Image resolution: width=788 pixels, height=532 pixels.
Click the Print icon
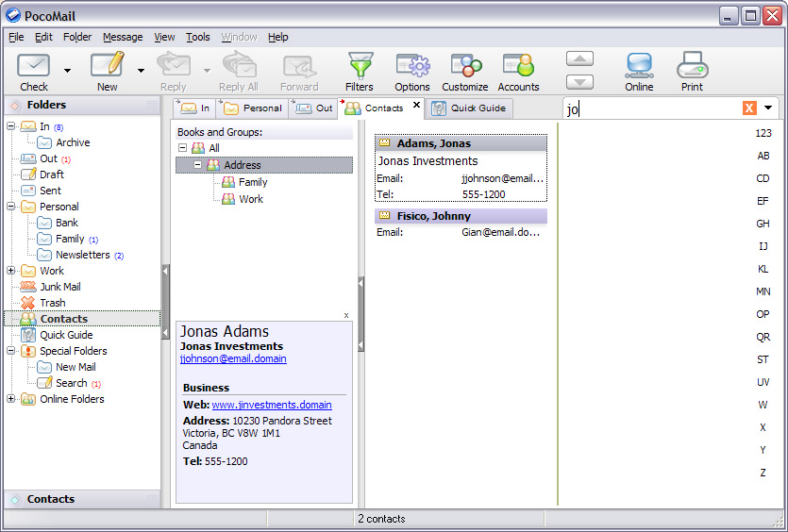(692, 66)
